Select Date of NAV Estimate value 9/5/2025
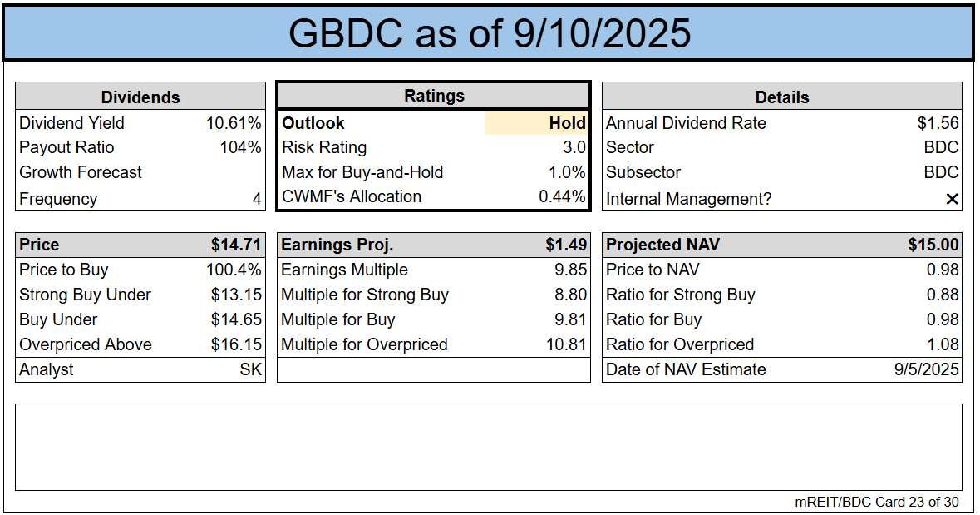The height and width of the screenshot is (515, 980). [926, 370]
